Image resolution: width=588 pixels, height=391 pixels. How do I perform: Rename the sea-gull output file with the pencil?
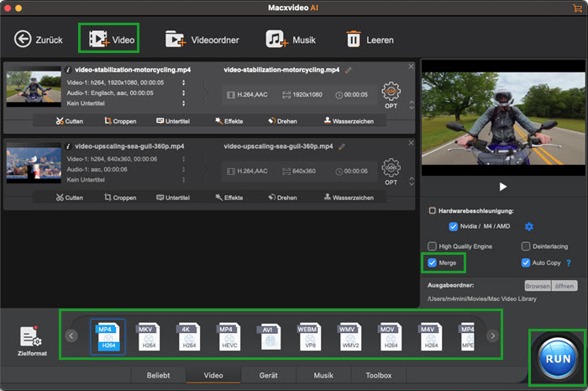[x=342, y=146]
